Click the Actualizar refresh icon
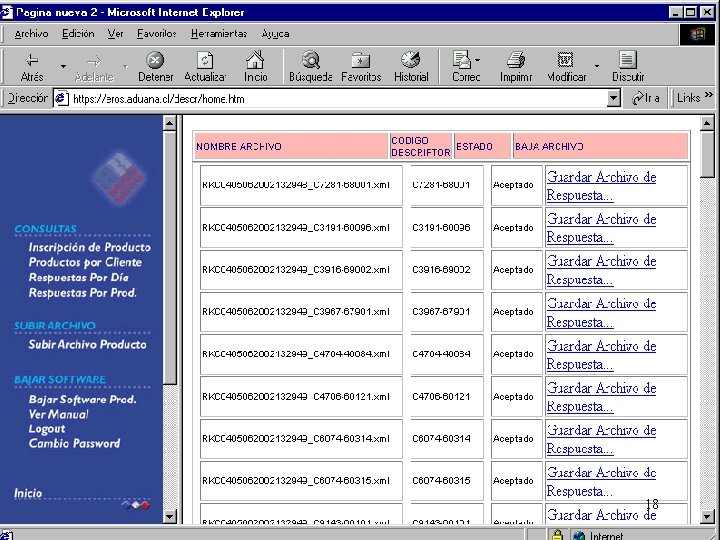The width and height of the screenshot is (720, 540). (205, 60)
